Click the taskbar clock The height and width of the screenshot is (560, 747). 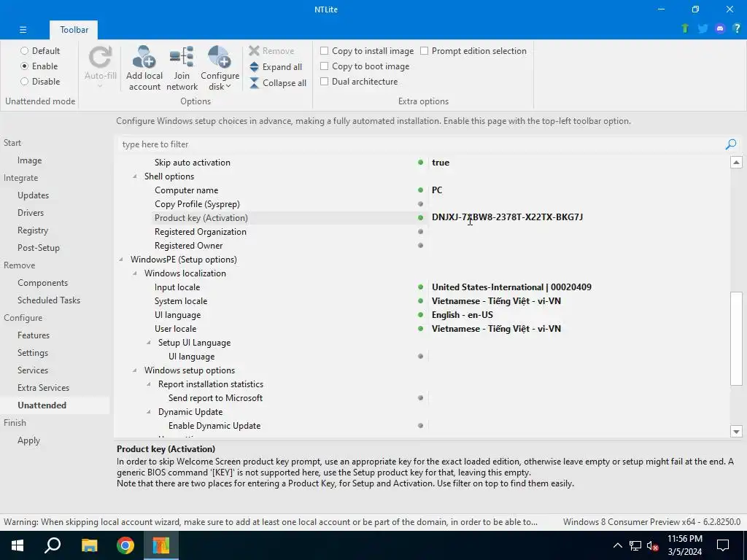pyautogui.click(x=684, y=545)
